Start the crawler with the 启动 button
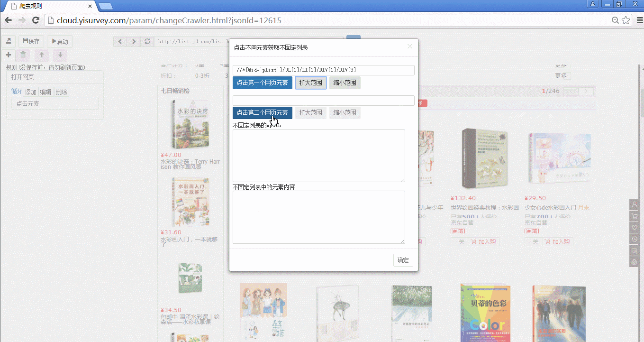 tap(60, 41)
